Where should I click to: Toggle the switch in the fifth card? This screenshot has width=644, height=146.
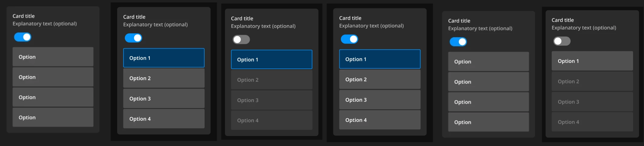pyautogui.click(x=458, y=42)
